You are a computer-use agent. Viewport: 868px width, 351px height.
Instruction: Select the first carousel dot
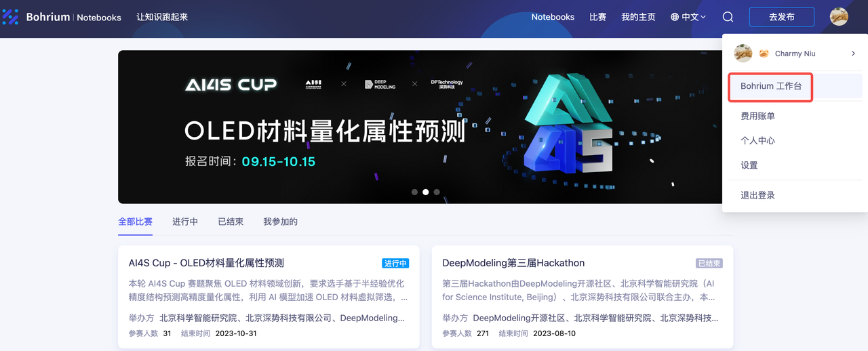click(x=414, y=192)
